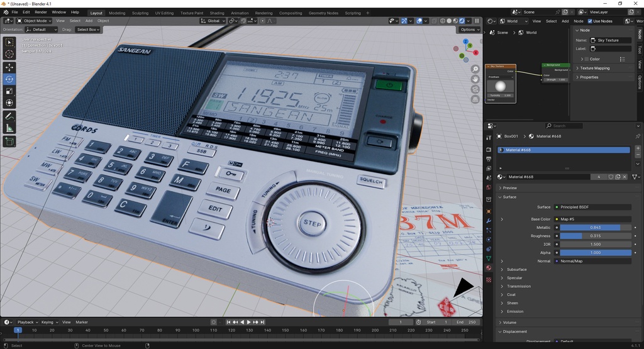Activate the Scale tool
This screenshot has height=349, width=644.
9,91
